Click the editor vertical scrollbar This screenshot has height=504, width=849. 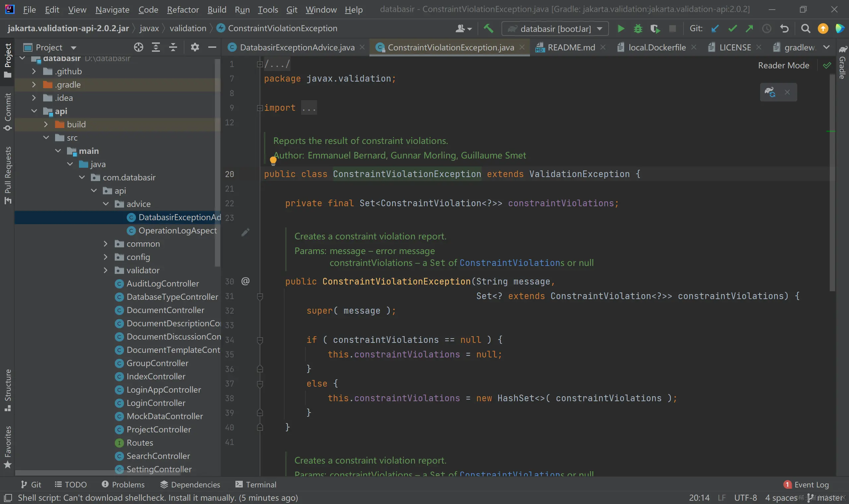[x=832, y=183]
